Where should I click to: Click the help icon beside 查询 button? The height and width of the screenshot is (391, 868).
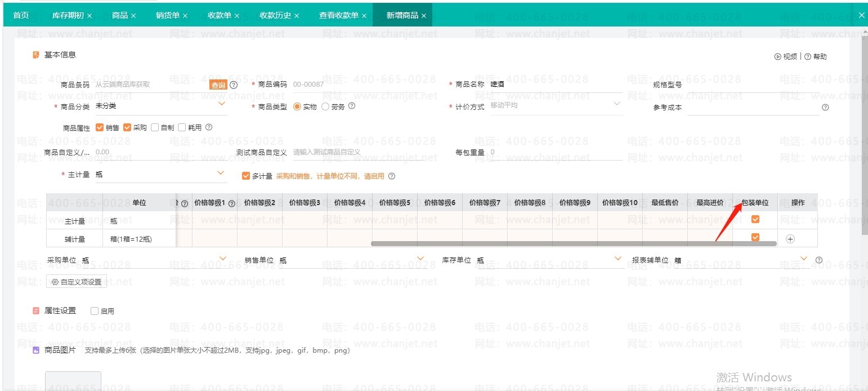pyautogui.click(x=234, y=85)
